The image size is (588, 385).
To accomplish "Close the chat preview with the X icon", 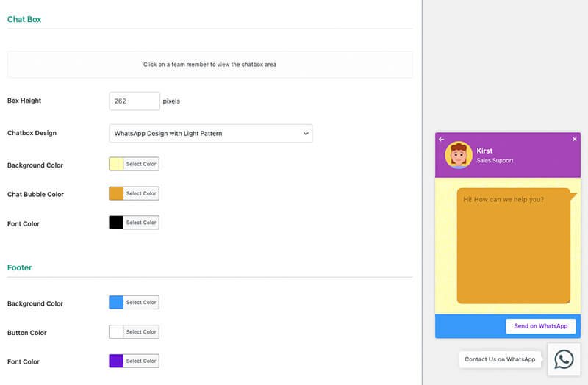I will (574, 139).
